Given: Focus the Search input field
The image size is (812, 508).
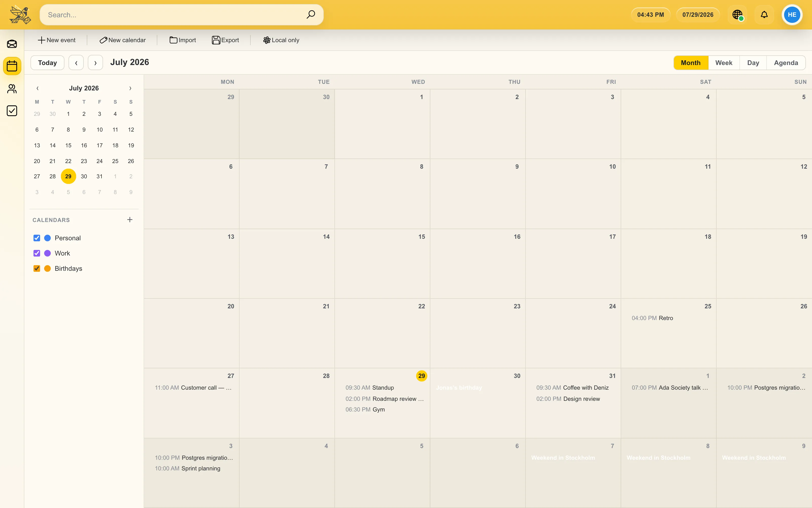Looking at the screenshot, I should [x=181, y=15].
